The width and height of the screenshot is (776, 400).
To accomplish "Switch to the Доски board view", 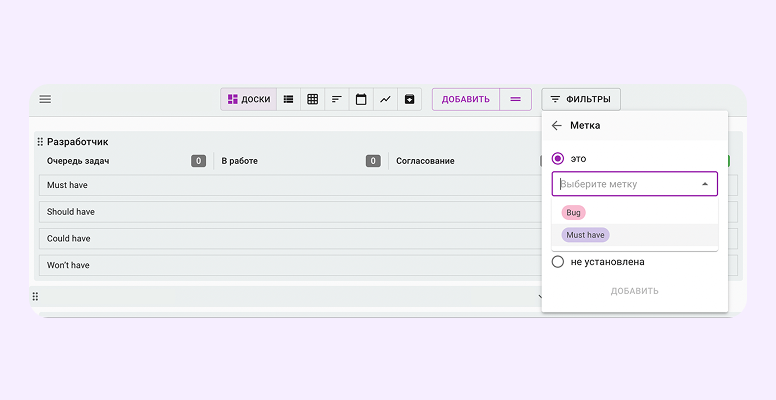I will pyautogui.click(x=249, y=99).
